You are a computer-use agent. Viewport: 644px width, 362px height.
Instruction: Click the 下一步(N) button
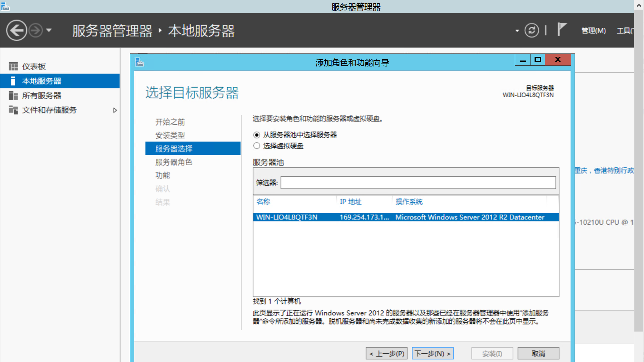pos(433,353)
